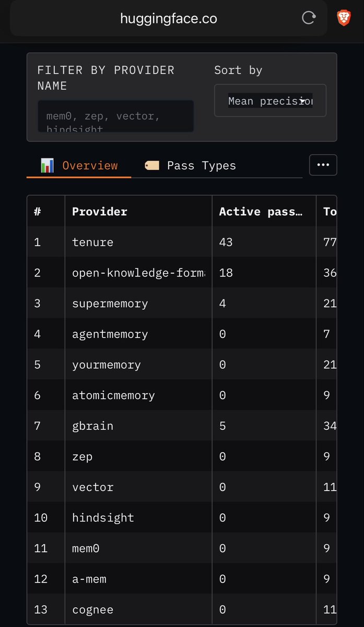
Task: Click the active pass value 43
Action: (226, 242)
